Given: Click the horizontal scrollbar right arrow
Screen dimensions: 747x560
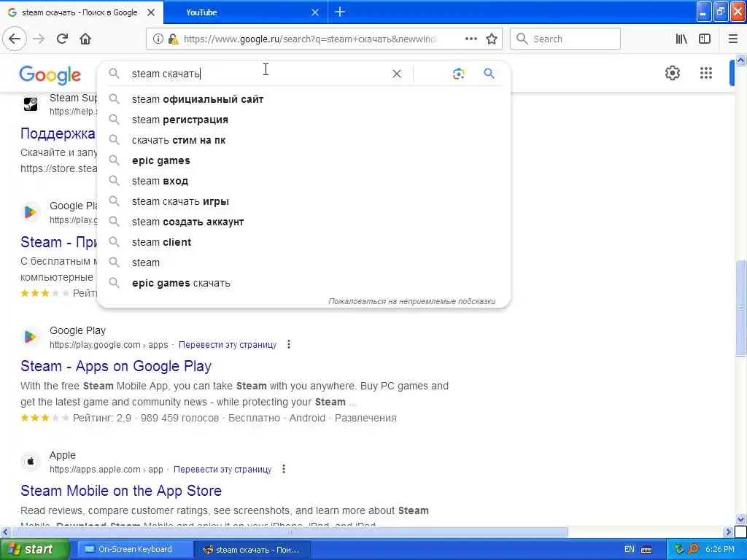Looking at the screenshot, I should point(728,532).
